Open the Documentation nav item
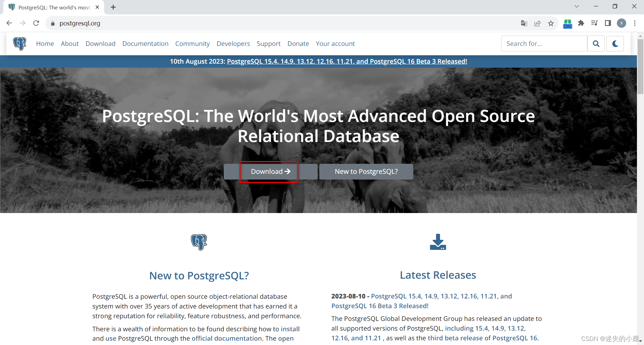The height and width of the screenshot is (345, 644). pyautogui.click(x=146, y=44)
